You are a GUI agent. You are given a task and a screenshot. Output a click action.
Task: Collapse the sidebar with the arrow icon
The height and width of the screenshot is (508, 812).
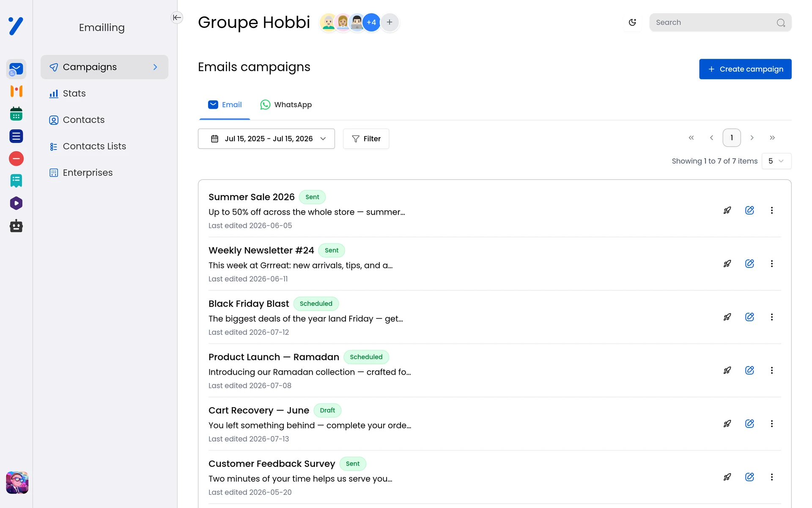(177, 17)
